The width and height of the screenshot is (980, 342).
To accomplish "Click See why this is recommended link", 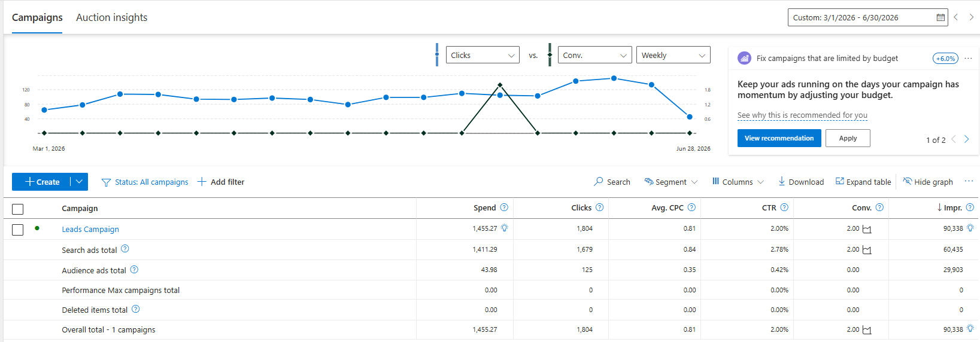I will 802,115.
